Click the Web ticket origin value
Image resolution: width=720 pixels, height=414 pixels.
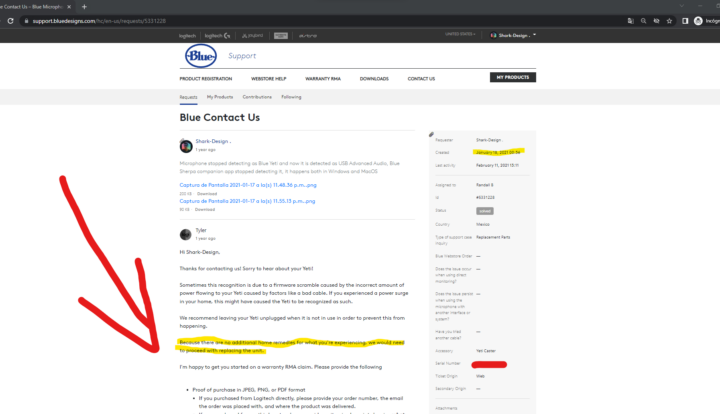click(480, 376)
